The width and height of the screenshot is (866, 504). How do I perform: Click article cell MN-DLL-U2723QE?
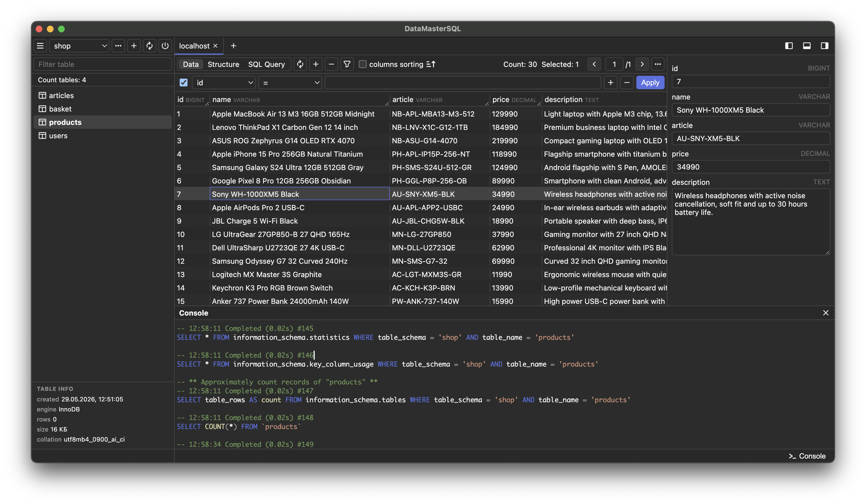click(439, 248)
